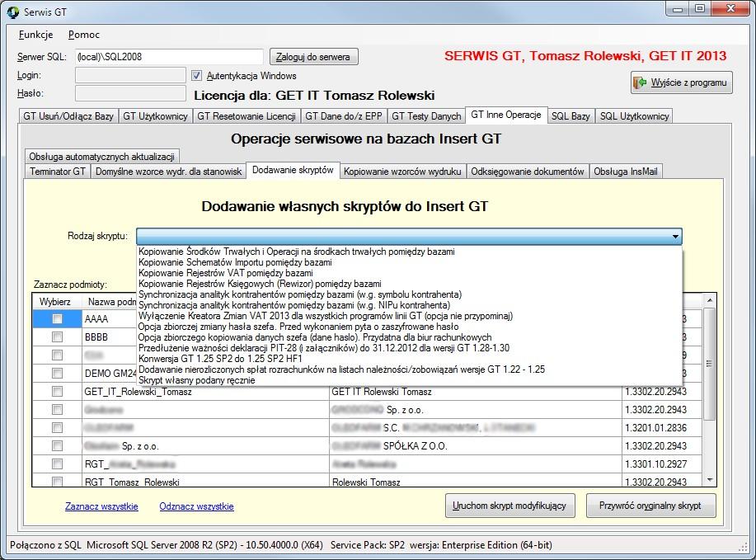Open the Odksięgowanie dokumentów tab
Image resolution: width=756 pixels, height=560 pixels.
coord(528,172)
